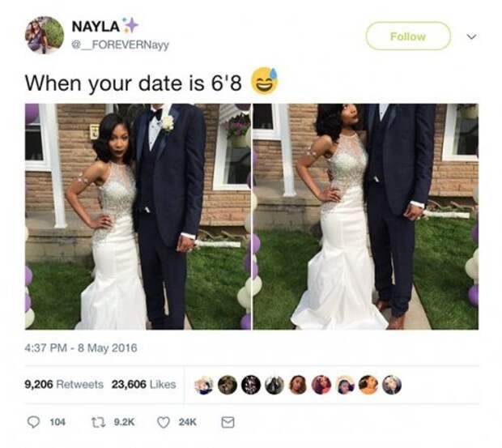502x448 pixels.
Task: Open the left prom photo
Action: [138, 216]
